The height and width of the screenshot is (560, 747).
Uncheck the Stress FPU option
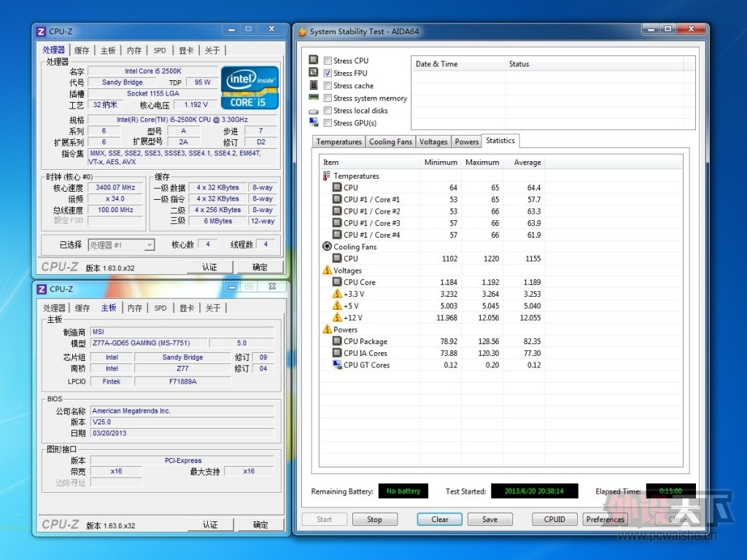[328, 73]
